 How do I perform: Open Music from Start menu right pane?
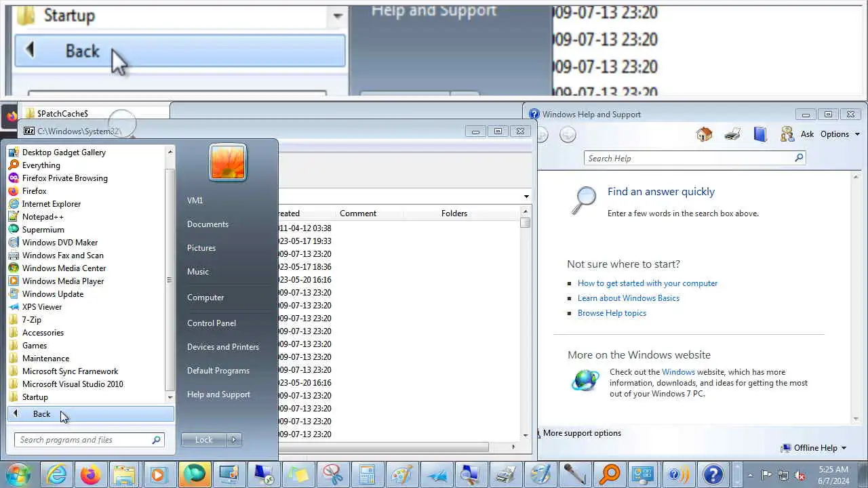click(198, 272)
